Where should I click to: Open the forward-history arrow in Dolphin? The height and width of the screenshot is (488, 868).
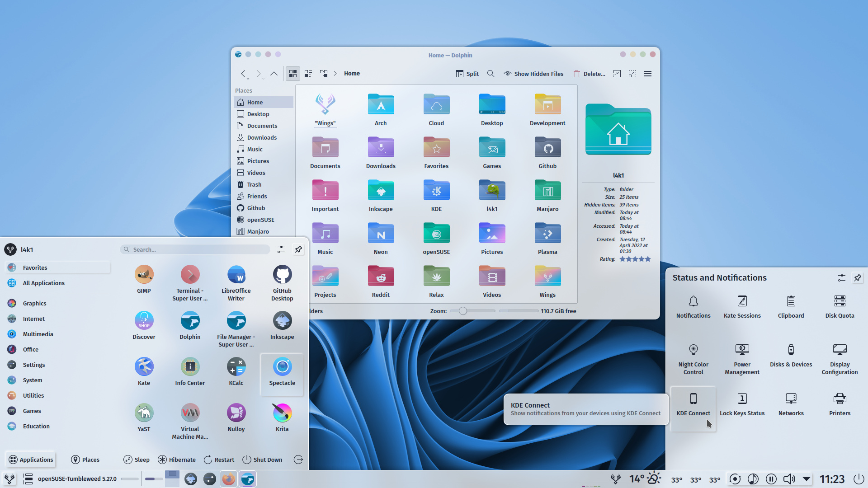tap(259, 74)
